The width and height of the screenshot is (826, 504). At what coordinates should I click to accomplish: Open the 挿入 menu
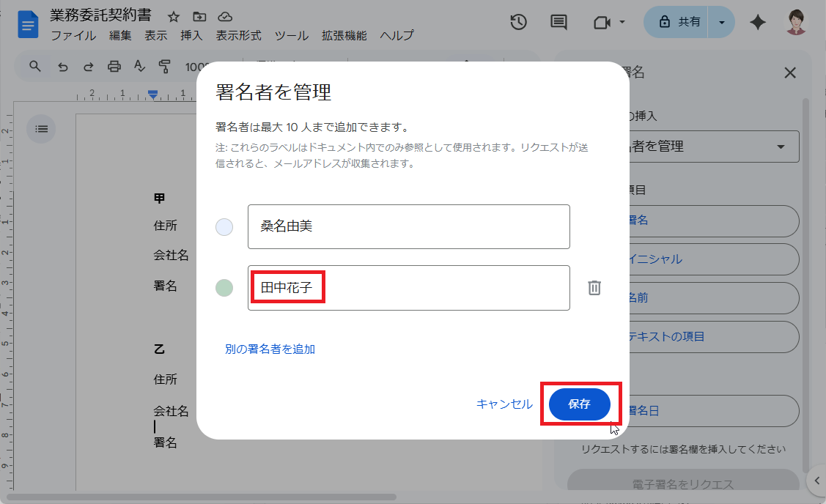coord(191,34)
